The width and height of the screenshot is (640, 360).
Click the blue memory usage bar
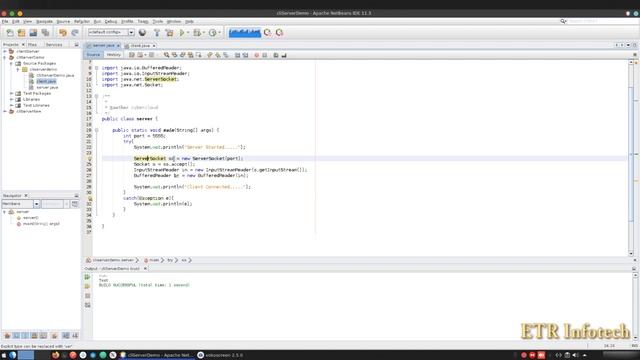click(x=244, y=33)
